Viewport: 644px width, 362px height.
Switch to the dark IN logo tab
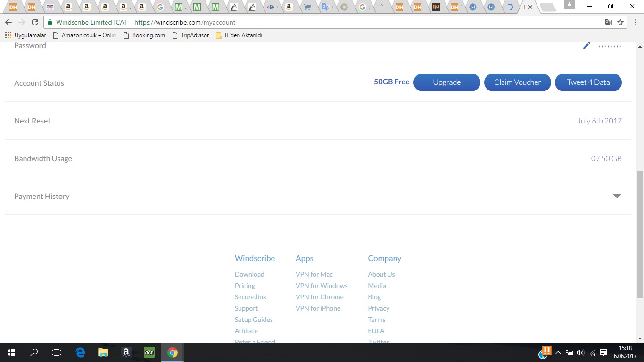point(436,7)
